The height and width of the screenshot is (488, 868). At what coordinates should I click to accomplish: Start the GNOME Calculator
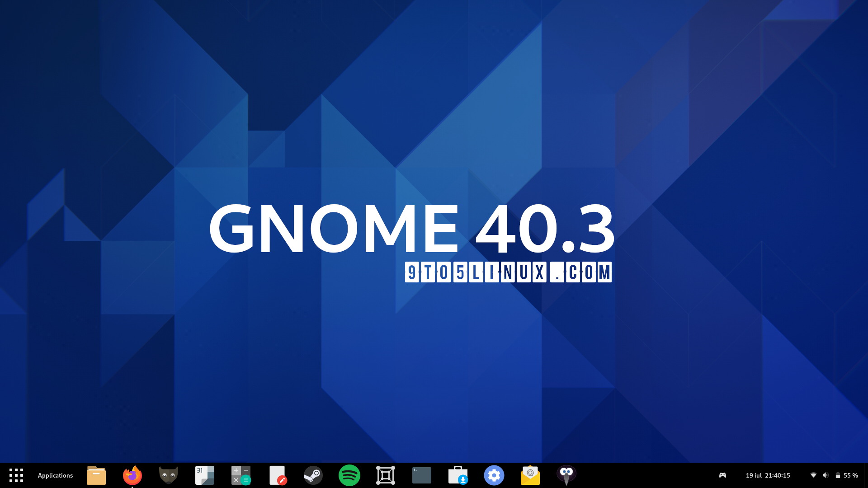tap(241, 475)
